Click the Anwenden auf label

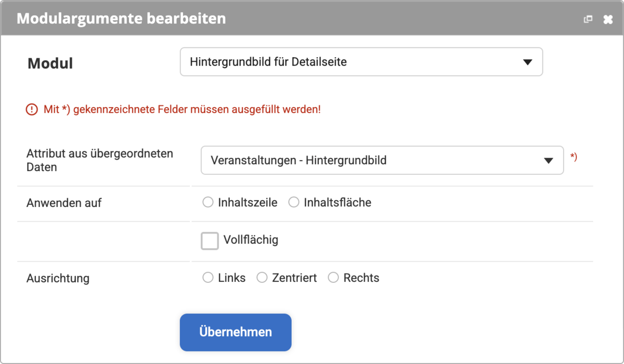pyautogui.click(x=64, y=203)
